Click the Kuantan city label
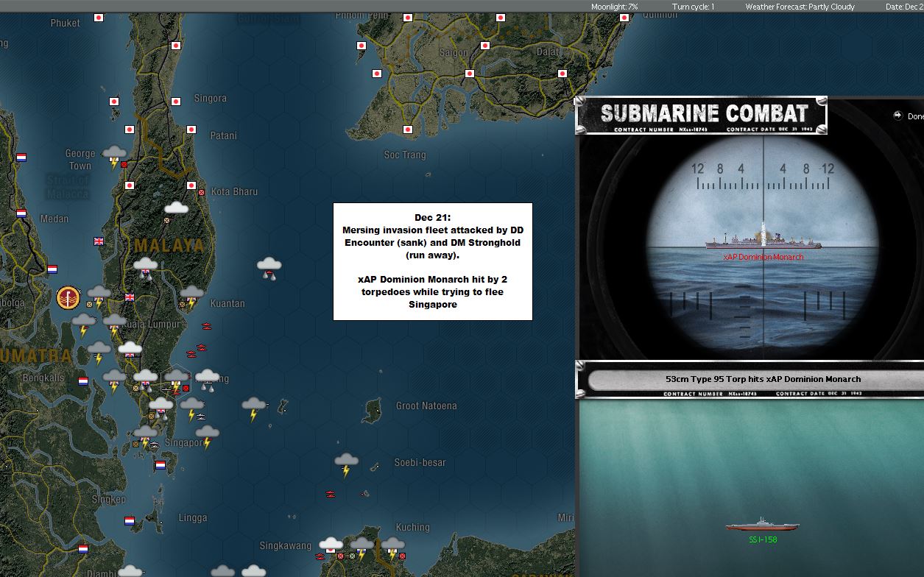Image resolution: width=924 pixels, height=577 pixels. (x=227, y=303)
